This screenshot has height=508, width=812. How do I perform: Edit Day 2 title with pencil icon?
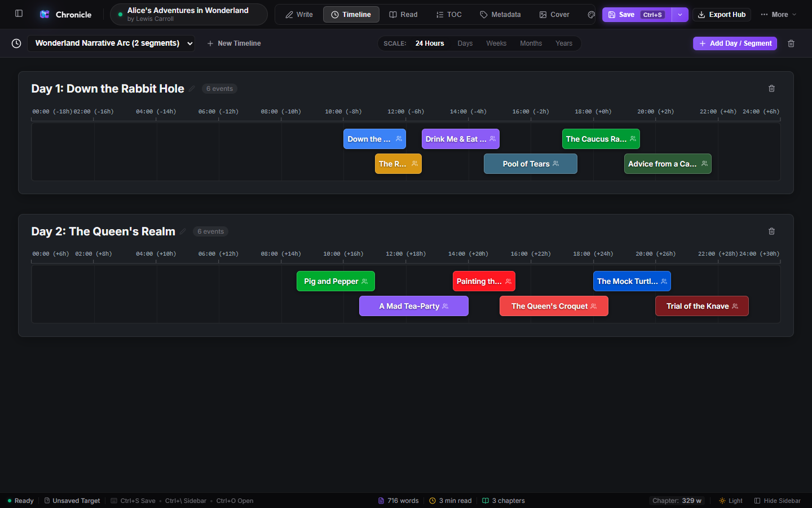(183, 231)
